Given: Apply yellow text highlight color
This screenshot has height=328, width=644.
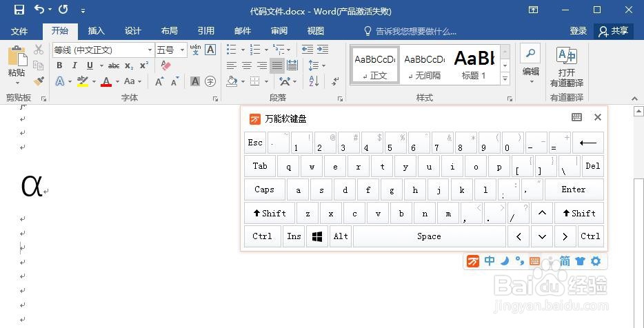Looking at the screenshot, I should 83,81.
